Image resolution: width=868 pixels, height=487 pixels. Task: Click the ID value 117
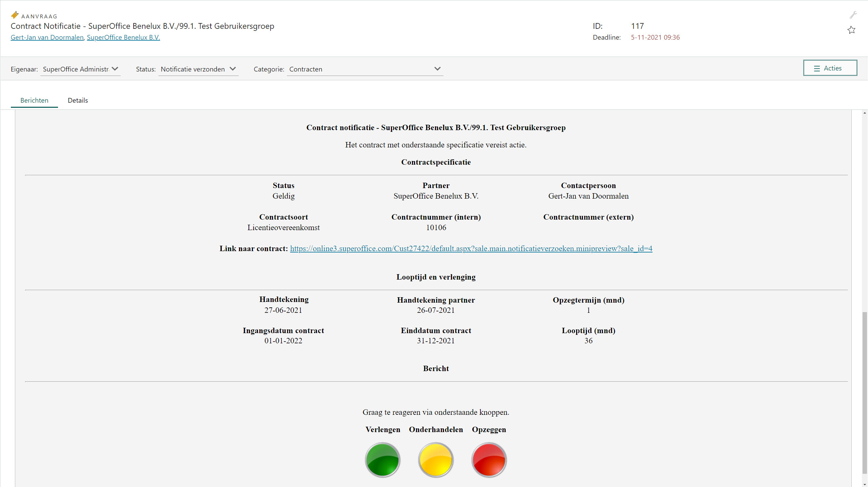[637, 26]
